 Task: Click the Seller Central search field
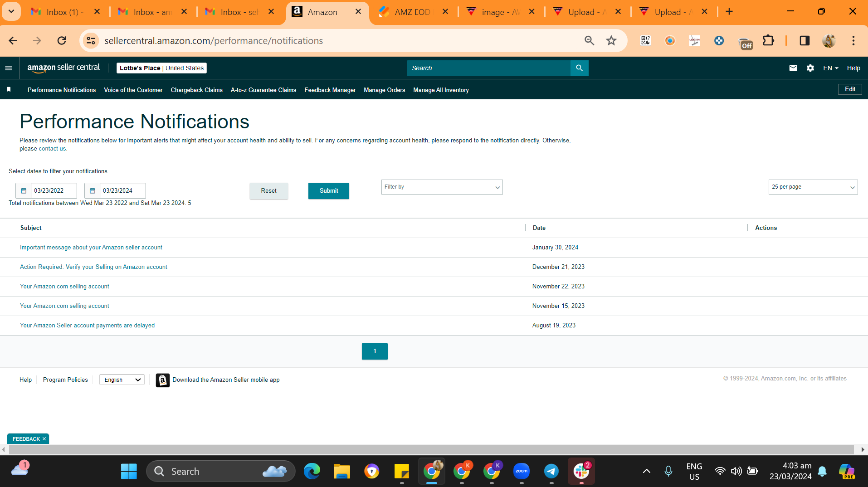coord(489,68)
